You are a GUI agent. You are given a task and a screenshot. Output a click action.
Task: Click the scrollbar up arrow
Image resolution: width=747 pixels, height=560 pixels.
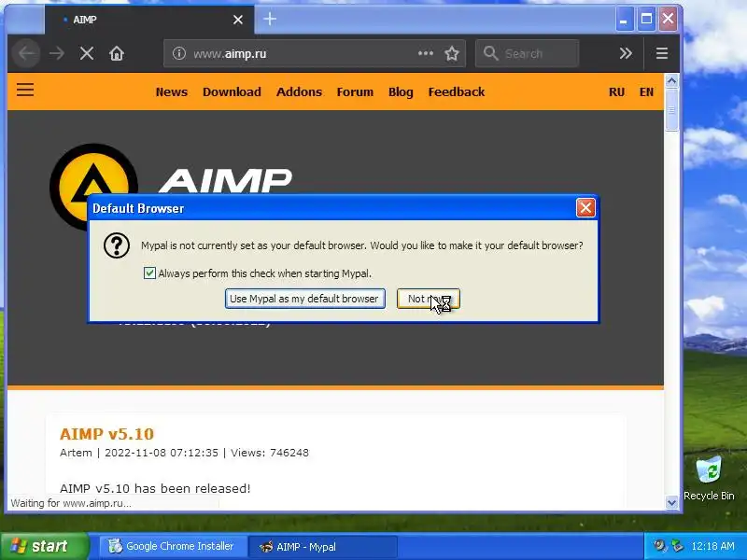[671, 81]
